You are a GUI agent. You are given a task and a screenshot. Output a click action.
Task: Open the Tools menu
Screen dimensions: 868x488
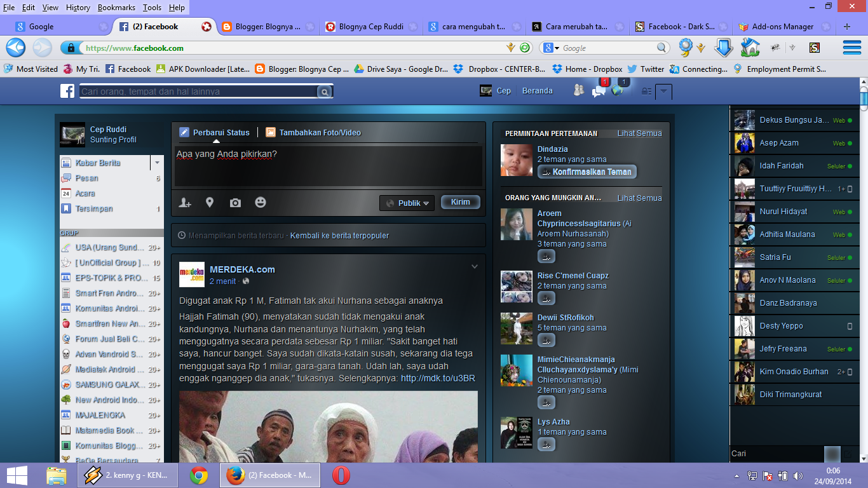click(x=152, y=8)
